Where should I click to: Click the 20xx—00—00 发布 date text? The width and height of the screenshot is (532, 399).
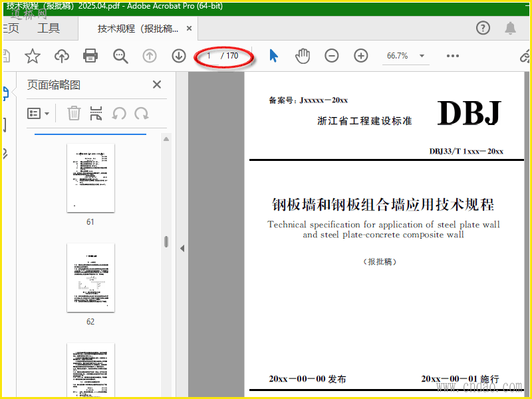point(307,378)
